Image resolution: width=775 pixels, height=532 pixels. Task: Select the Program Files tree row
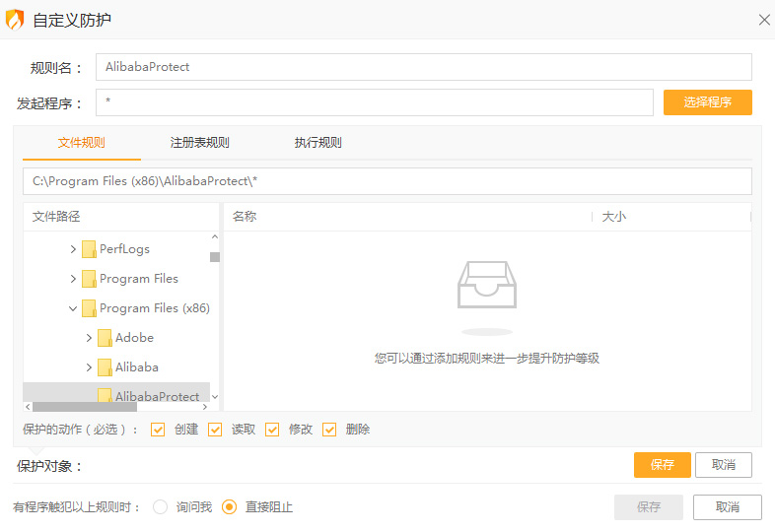point(116,279)
